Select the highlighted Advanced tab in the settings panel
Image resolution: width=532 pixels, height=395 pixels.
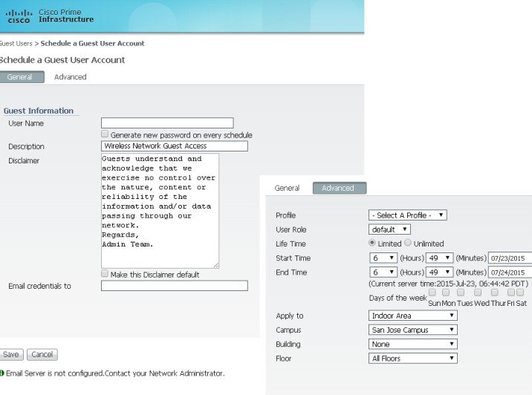click(340, 188)
